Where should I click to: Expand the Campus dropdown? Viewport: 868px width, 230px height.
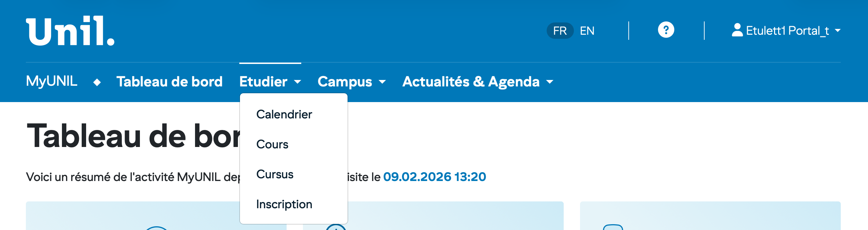point(351,82)
